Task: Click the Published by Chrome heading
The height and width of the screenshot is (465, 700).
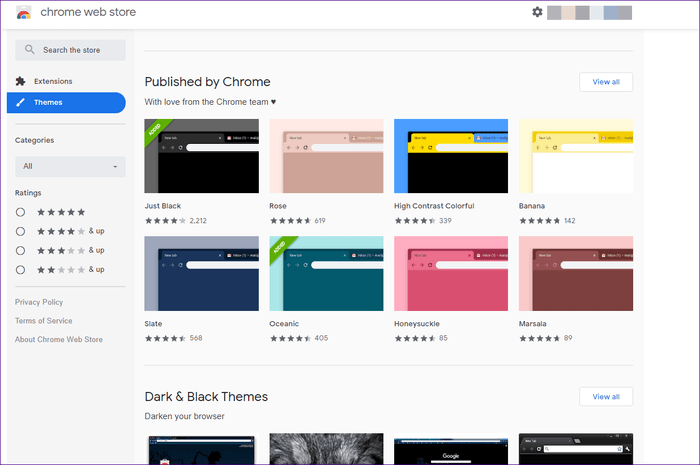Action: (208, 82)
